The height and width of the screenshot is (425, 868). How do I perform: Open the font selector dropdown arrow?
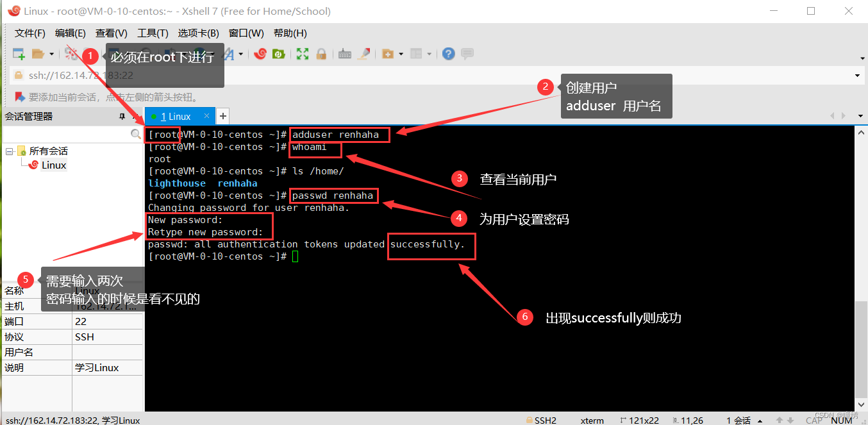241,54
